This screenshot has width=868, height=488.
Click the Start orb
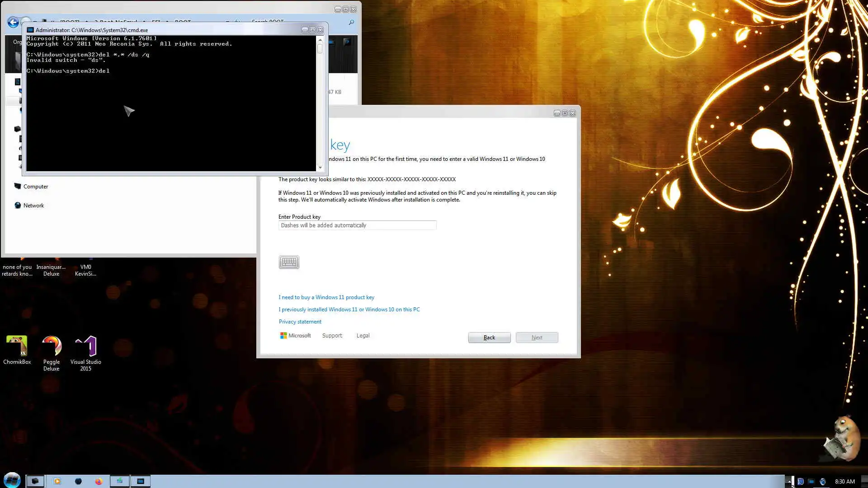12,480
